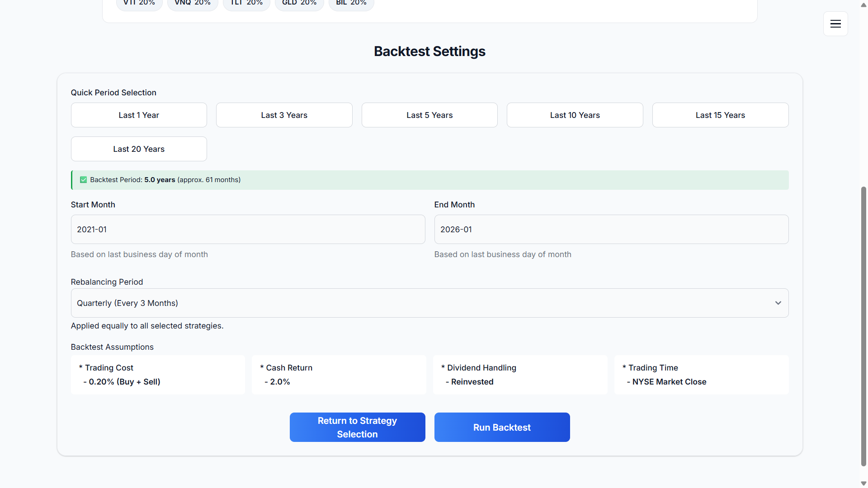Screen dimensions: 868x488
Task: Select the Last 3 Years period
Action: tap(284, 115)
